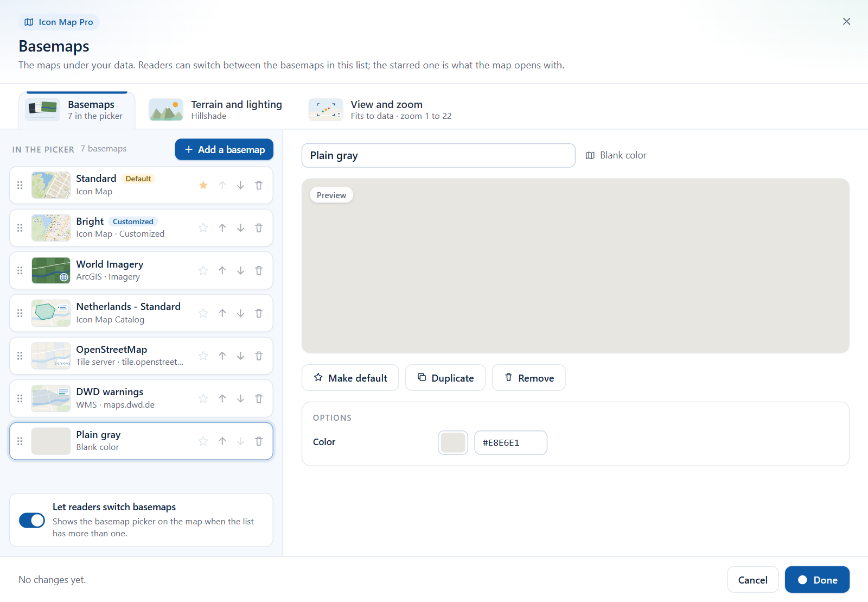Move DWD warnings down in the list
The height and width of the screenshot is (602, 868).
(240, 398)
